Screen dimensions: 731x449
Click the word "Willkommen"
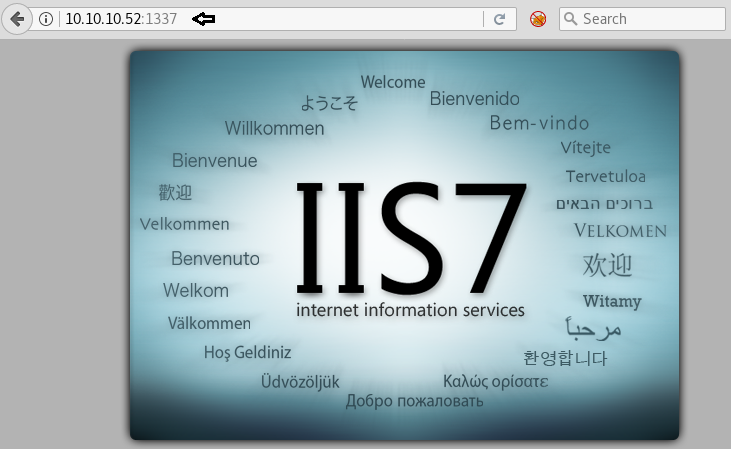tap(275, 128)
